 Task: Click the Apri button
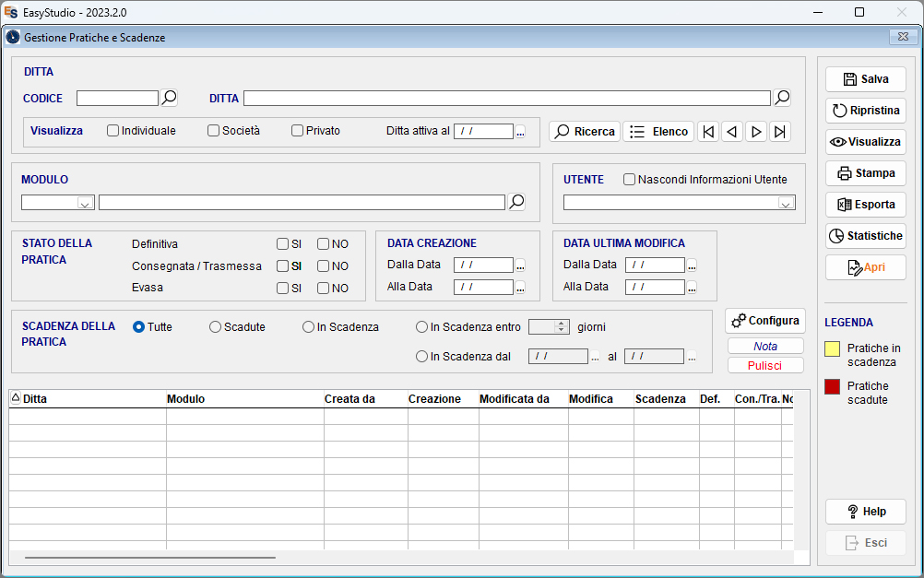point(866,267)
